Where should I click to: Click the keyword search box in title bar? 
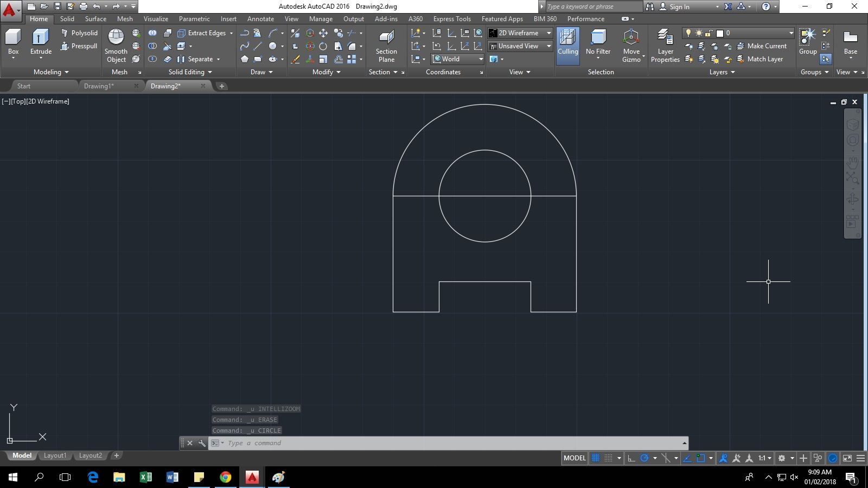coord(593,7)
